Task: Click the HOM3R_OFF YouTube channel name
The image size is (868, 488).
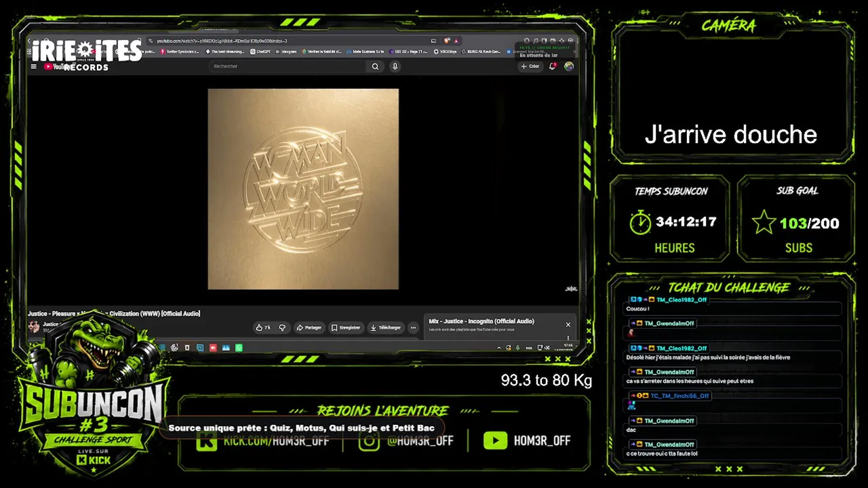Action: 541,441
